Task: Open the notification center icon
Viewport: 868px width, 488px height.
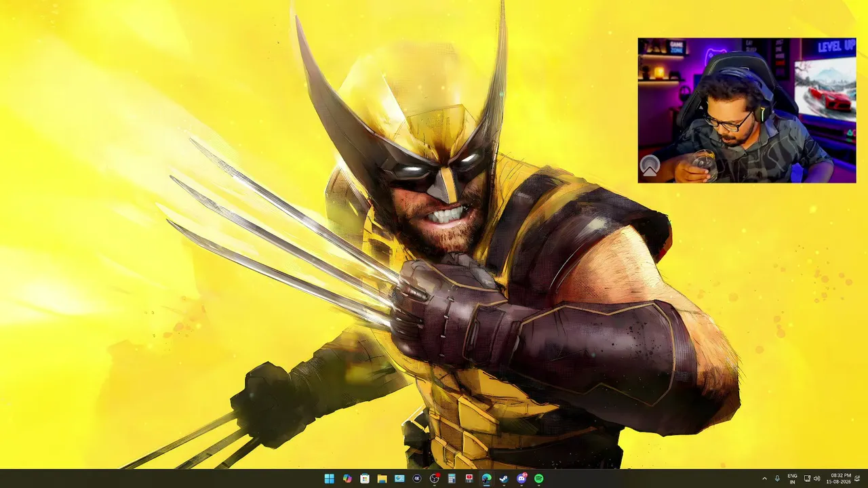Action: (x=858, y=479)
